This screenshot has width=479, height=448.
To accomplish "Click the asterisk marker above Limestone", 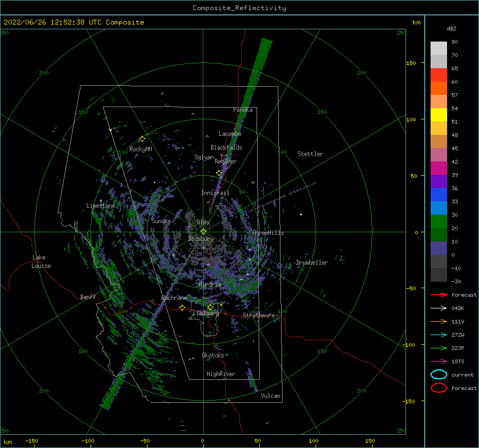I will click(101, 201).
